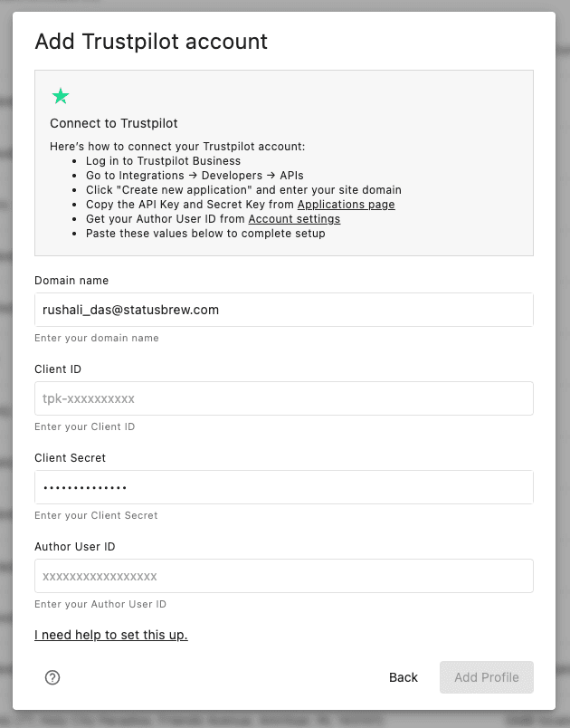Click the Add Profile button
The height and width of the screenshot is (728, 570).
pos(486,677)
